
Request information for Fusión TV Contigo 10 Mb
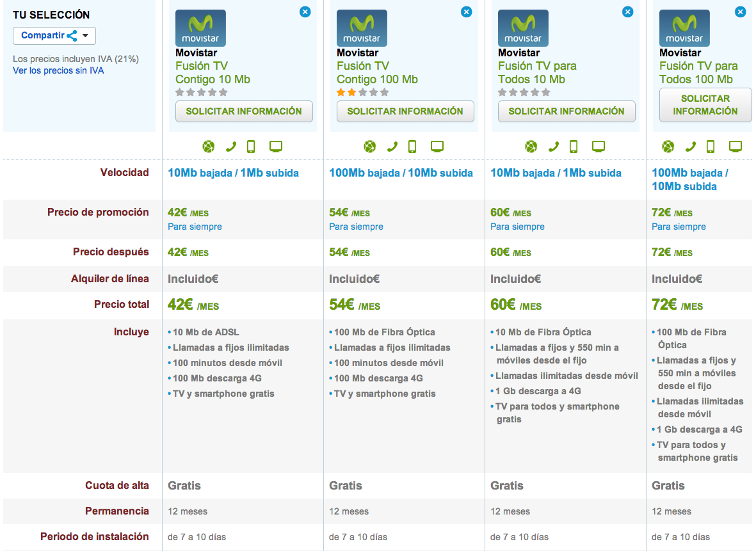point(244,111)
